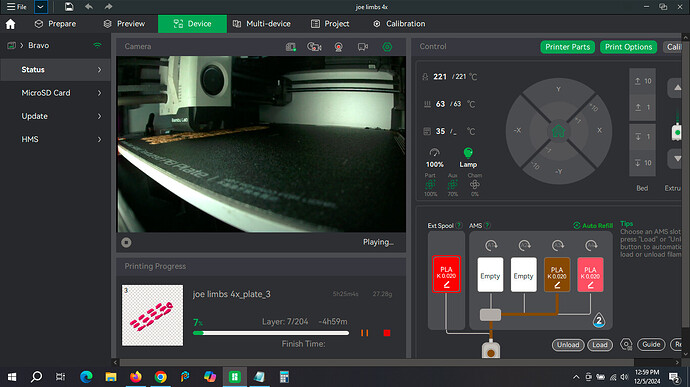Switch to the Preview tab
The image size is (690, 387).
pos(124,24)
